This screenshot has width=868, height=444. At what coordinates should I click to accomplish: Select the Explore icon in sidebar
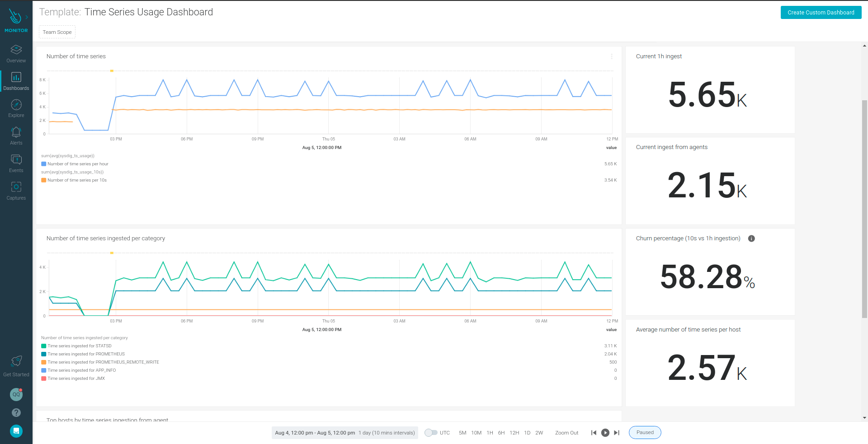click(16, 107)
